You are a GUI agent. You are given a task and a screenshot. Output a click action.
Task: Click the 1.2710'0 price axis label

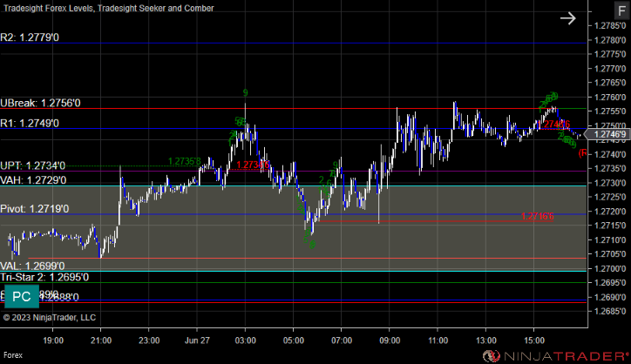[610, 239]
